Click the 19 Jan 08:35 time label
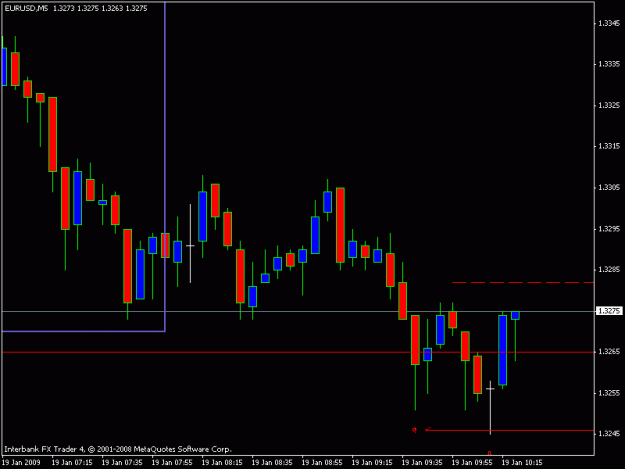Screen dimensions: 625x469 point(272,463)
